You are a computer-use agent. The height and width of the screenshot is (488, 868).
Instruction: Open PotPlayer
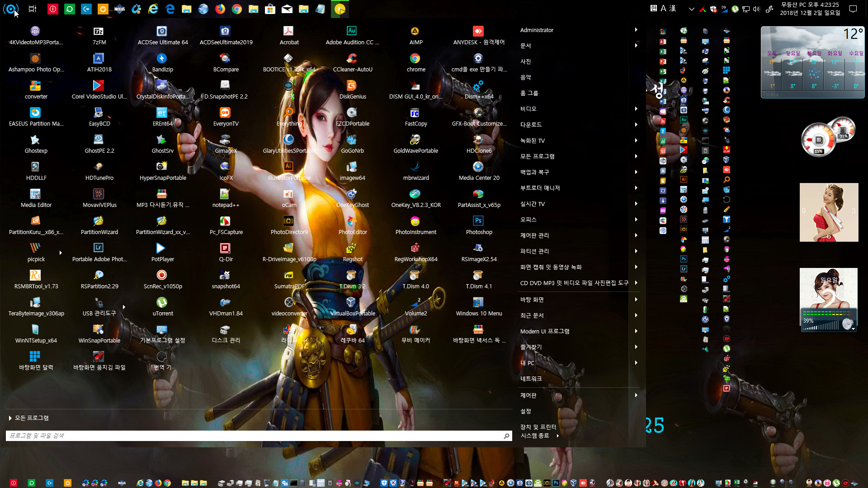coord(162,252)
